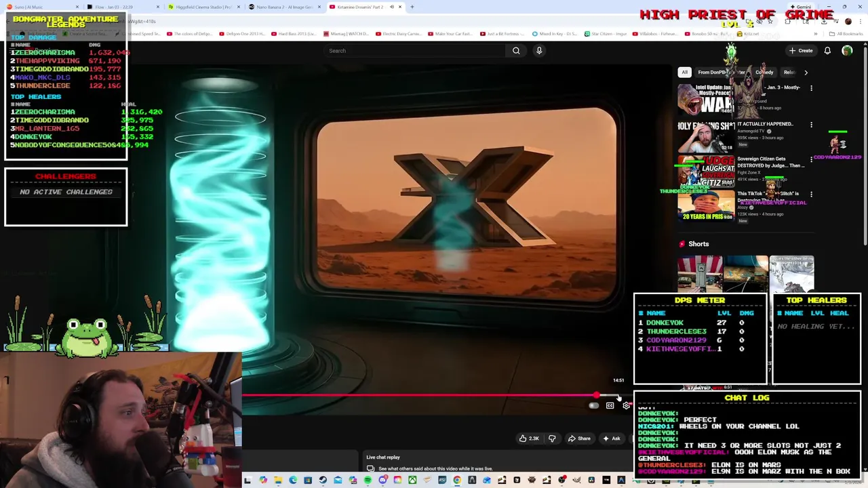Viewport: 868px width, 488px height.
Task: Open Steam from the taskbar
Action: coord(323,481)
